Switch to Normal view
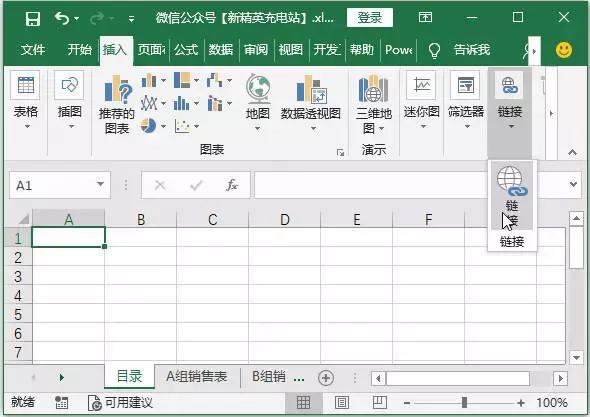The width and height of the screenshot is (590, 417). pos(303,403)
